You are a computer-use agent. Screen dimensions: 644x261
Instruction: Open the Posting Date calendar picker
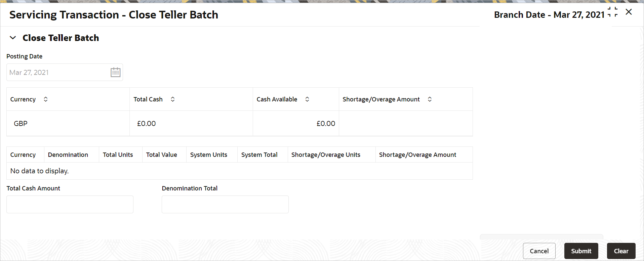tap(115, 72)
